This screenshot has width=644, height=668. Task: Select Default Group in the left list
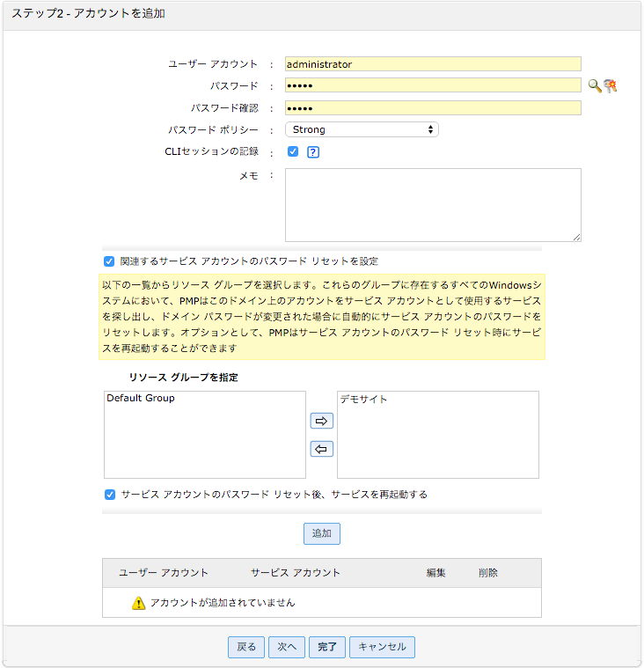[141, 399]
